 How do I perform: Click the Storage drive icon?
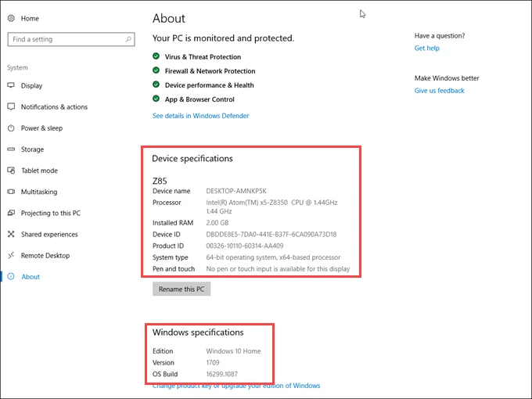click(11, 149)
